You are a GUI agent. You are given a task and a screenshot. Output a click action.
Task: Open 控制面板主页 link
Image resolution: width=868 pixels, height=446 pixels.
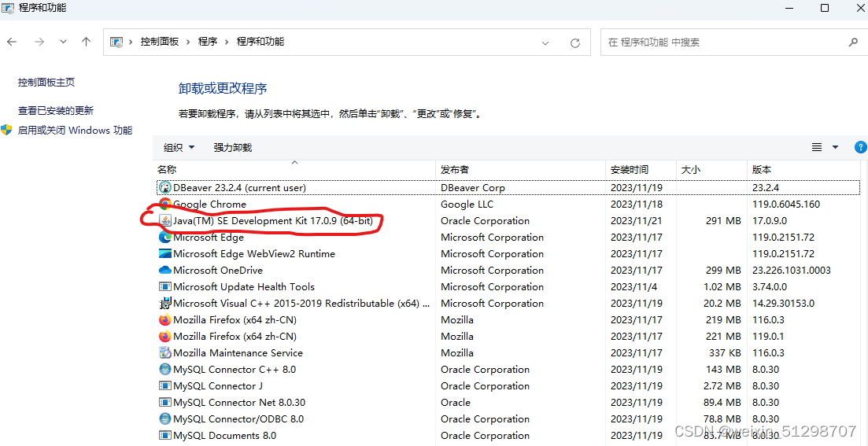(46, 83)
